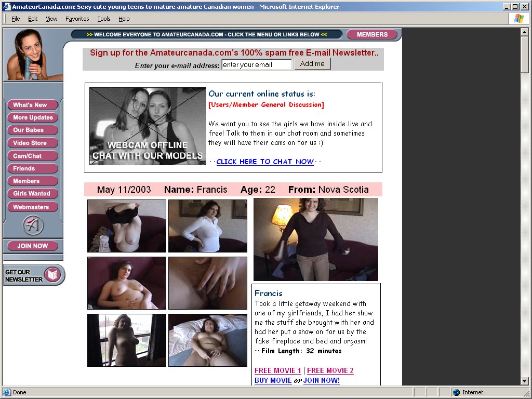Click the Our current online status heading
532x399 pixels.
262,94
